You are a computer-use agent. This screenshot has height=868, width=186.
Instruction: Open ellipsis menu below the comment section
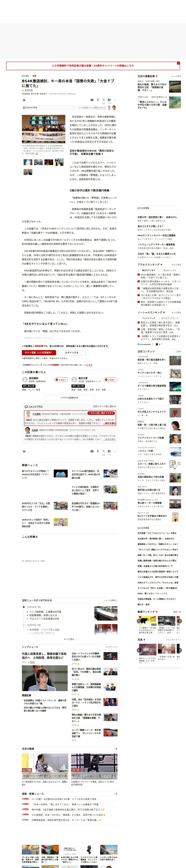pos(115,451)
